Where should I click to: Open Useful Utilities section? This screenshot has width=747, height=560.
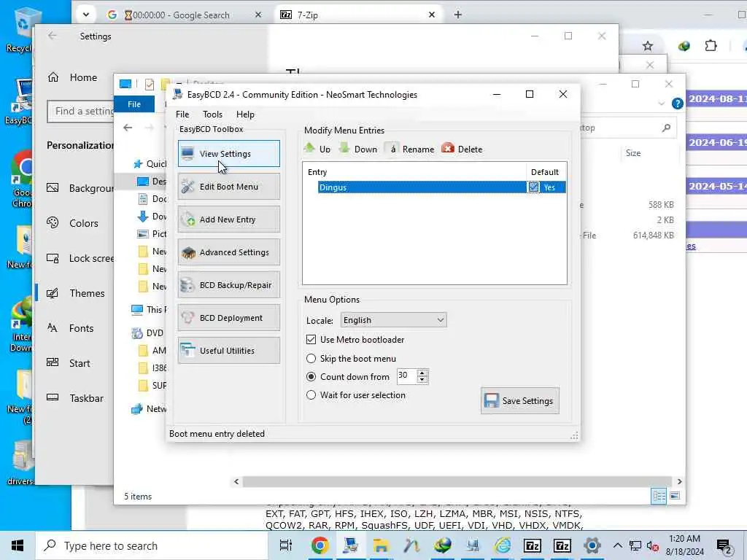click(x=228, y=351)
